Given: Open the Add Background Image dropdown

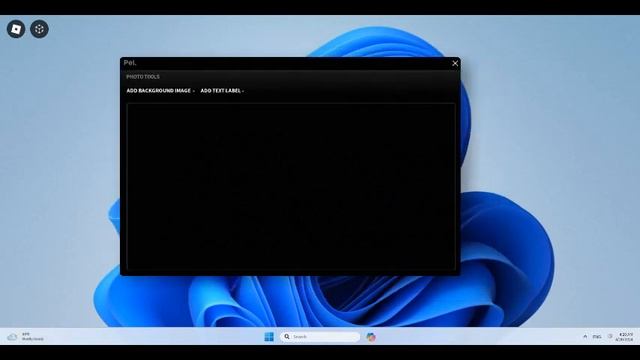Looking at the screenshot, I should (160, 91).
